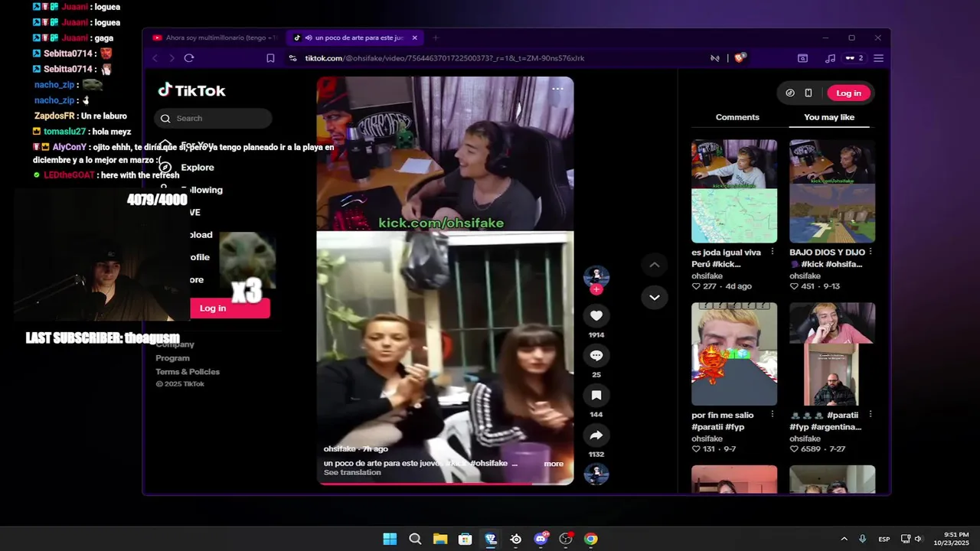Click the browser address bar URL
980x551 pixels.
click(444, 58)
